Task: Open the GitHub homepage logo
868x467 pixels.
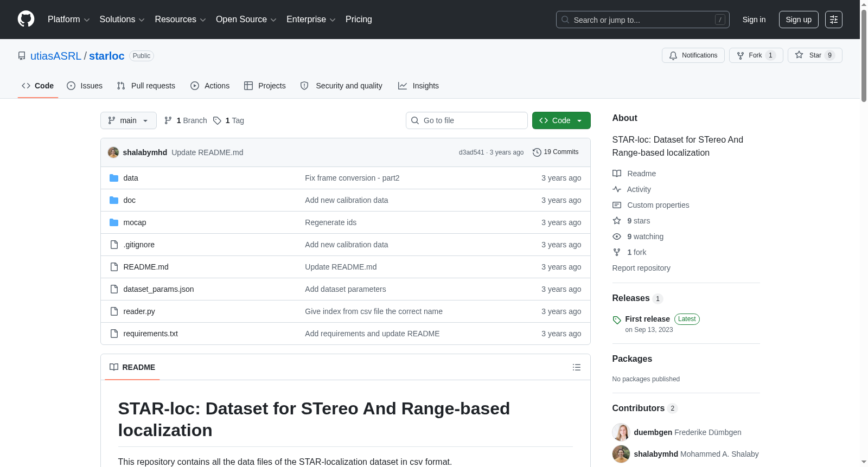Action: pos(26,20)
